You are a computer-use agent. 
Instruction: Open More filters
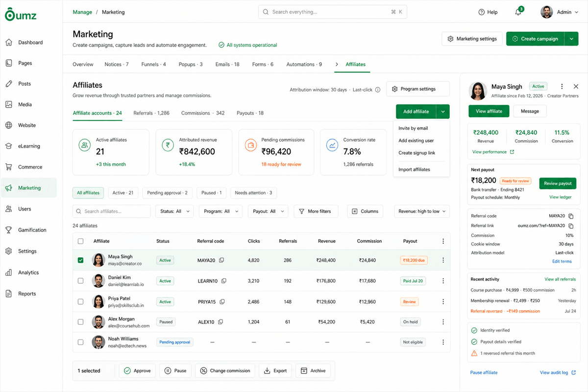pos(316,211)
